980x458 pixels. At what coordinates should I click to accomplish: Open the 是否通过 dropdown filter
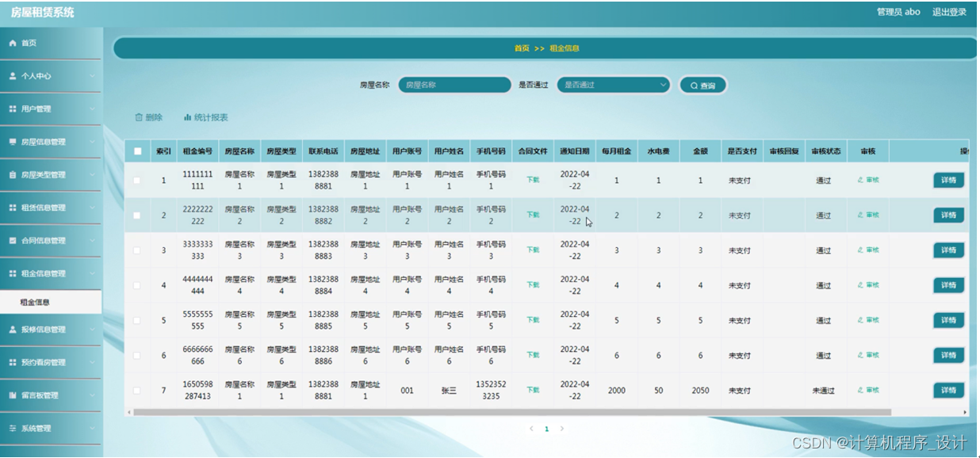(614, 85)
